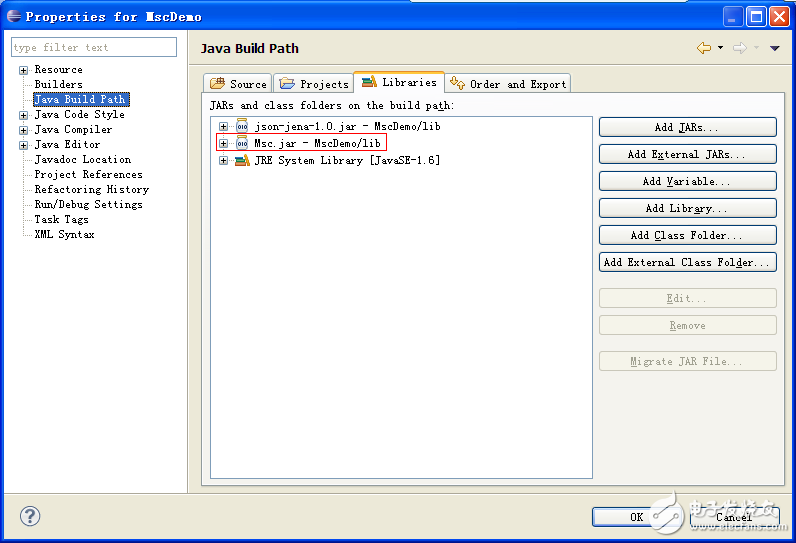The width and height of the screenshot is (796, 543).
Task: Click the Add JARs... button
Action: tap(687, 127)
